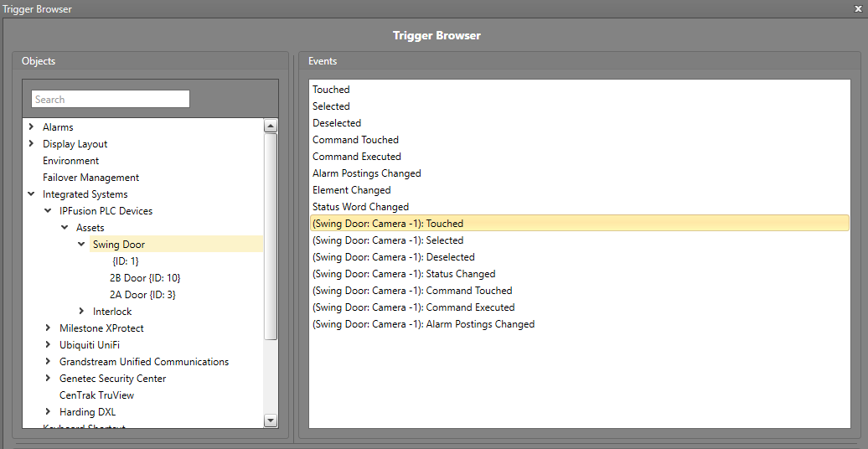
Task: Select the Status Word Changed event
Action: pos(360,207)
